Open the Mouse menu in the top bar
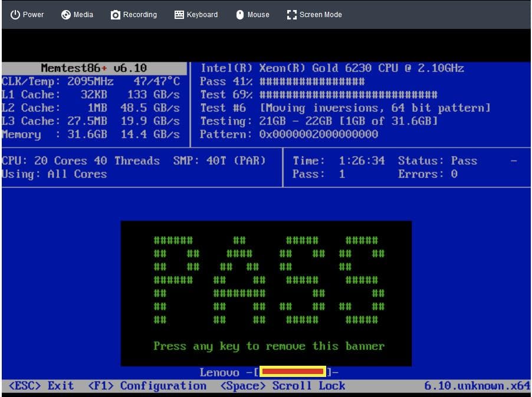Viewport: 532px width, 397px height. point(252,14)
